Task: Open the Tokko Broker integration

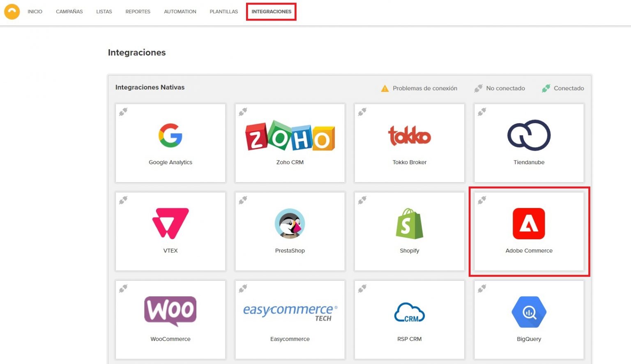Action: 409,143
